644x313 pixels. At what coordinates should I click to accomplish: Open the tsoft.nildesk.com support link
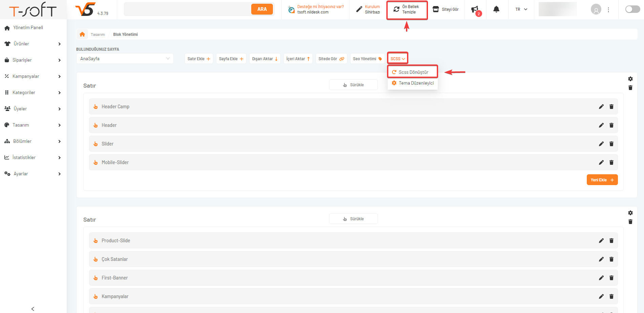pos(316,9)
